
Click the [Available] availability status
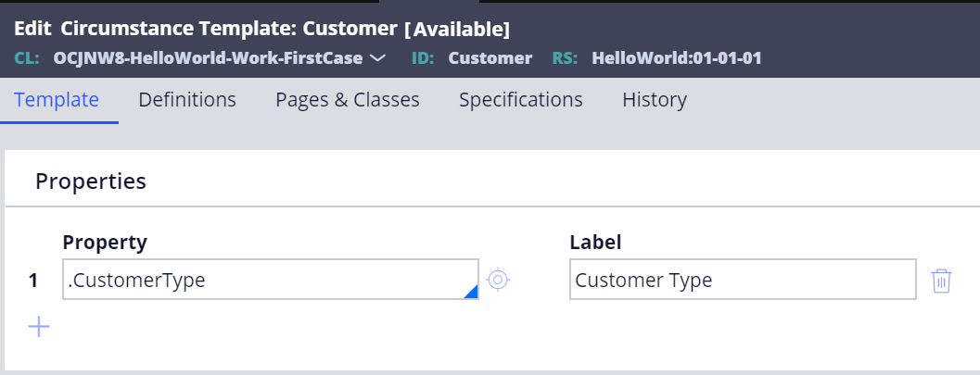(x=457, y=29)
